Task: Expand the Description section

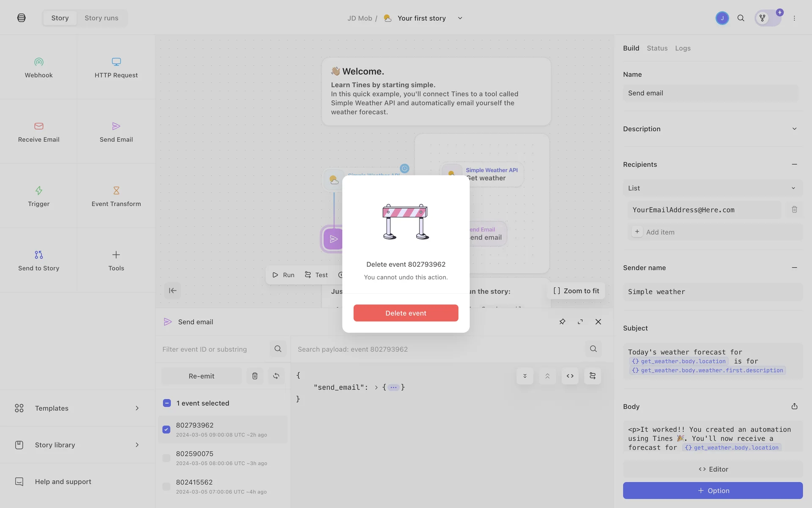Action: click(x=794, y=129)
